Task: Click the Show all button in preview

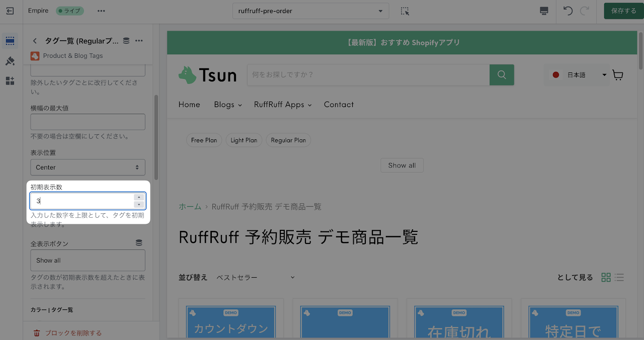Action: coord(402,165)
